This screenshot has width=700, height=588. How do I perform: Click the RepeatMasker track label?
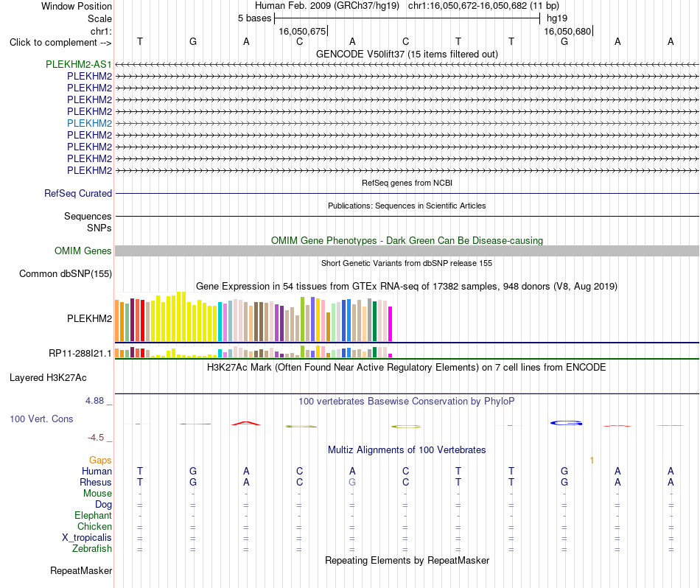[81, 570]
